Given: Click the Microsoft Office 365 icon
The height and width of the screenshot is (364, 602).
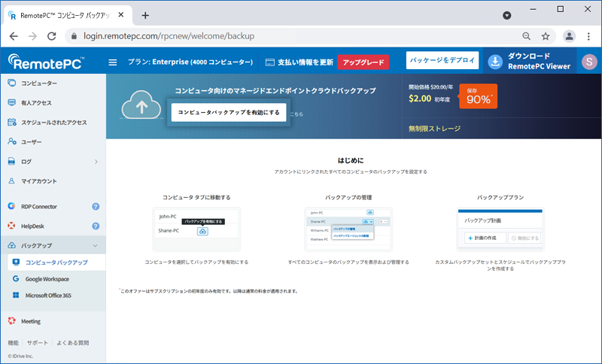Looking at the screenshot, I should pyautogui.click(x=16, y=295).
